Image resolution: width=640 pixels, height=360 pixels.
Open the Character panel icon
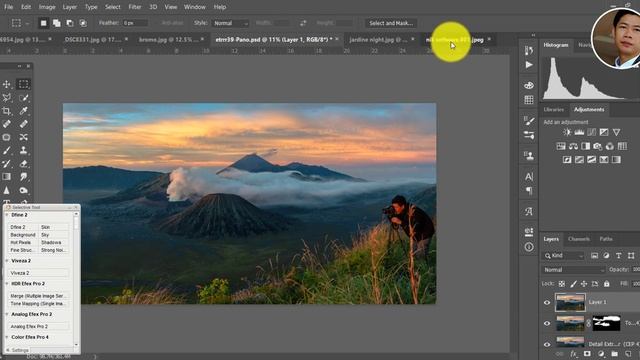[x=529, y=176]
